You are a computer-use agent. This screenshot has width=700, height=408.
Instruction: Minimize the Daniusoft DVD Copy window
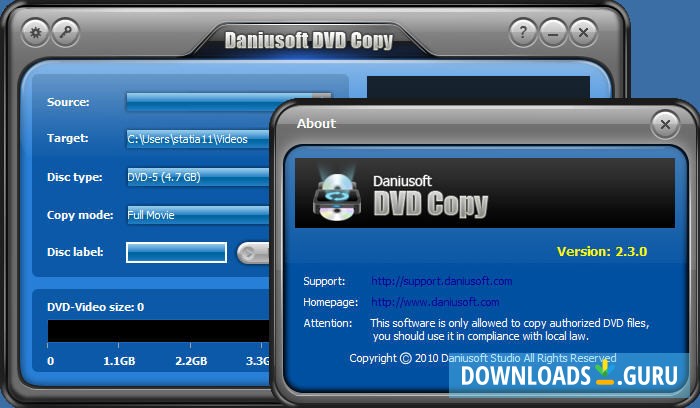(553, 33)
